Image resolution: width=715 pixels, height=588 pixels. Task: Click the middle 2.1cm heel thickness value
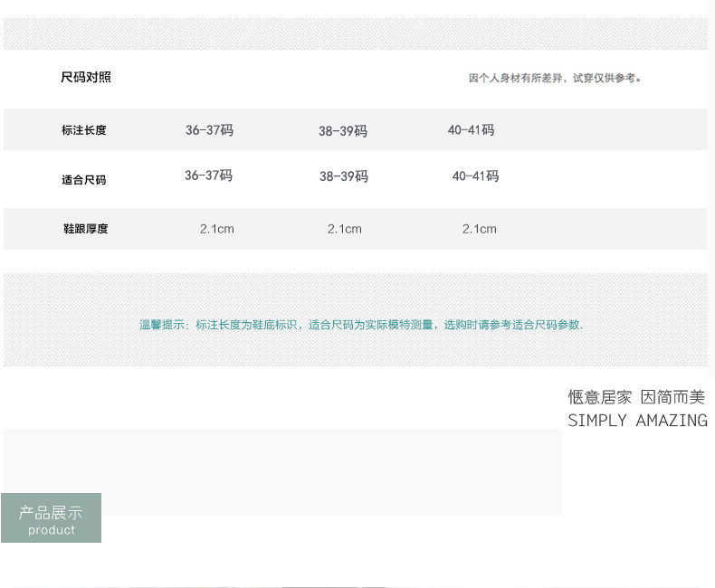pyautogui.click(x=345, y=229)
